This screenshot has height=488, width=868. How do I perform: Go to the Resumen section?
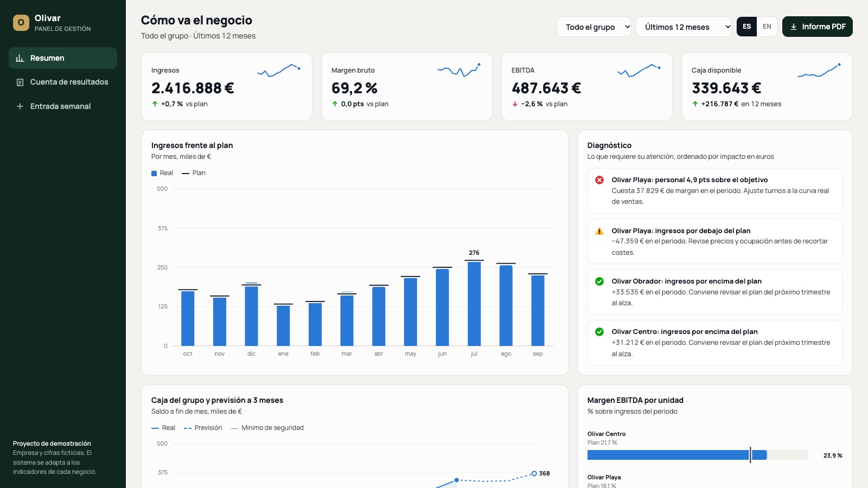coord(63,58)
